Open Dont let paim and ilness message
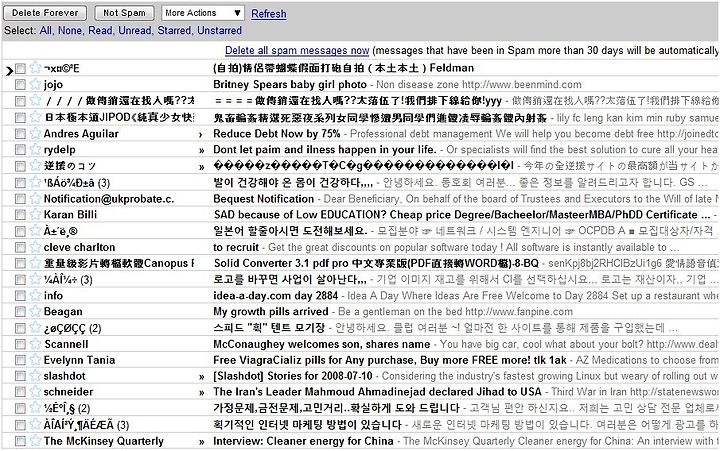This screenshot has width=720, height=451. (325, 150)
